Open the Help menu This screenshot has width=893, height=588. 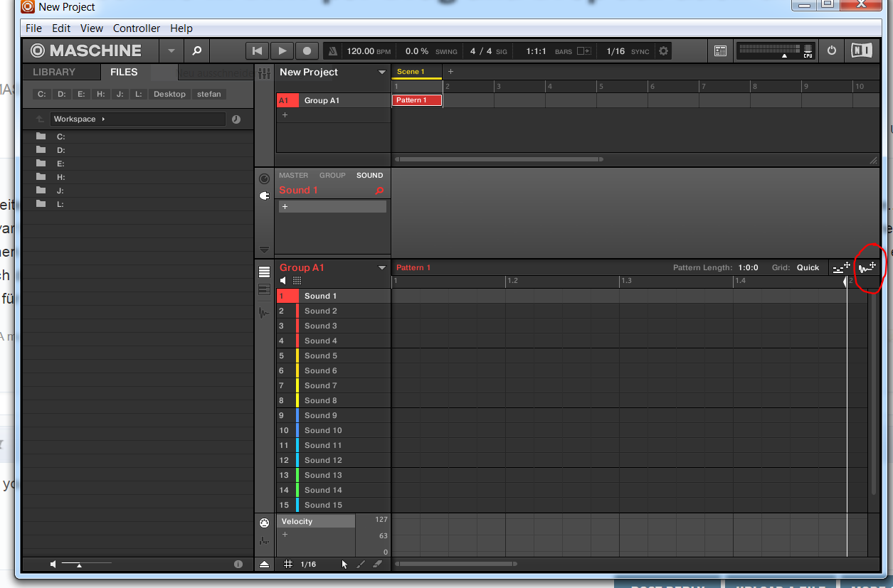point(181,28)
